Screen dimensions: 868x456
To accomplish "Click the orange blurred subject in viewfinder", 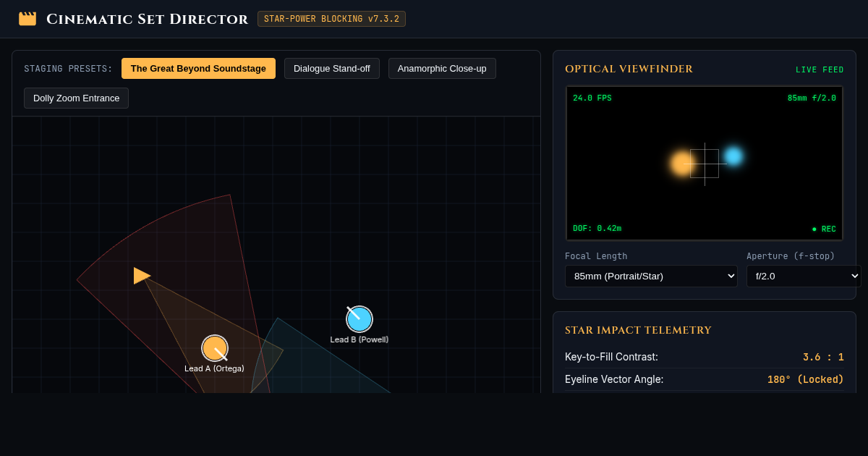I will (682, 164).
